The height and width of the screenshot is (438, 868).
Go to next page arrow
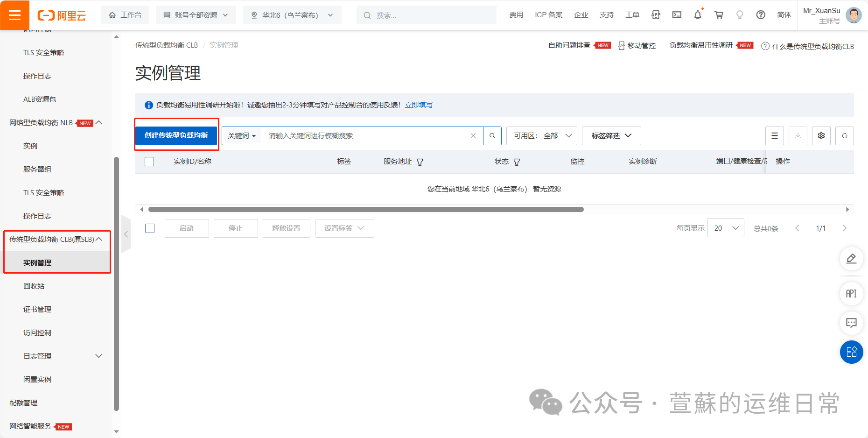845,228
